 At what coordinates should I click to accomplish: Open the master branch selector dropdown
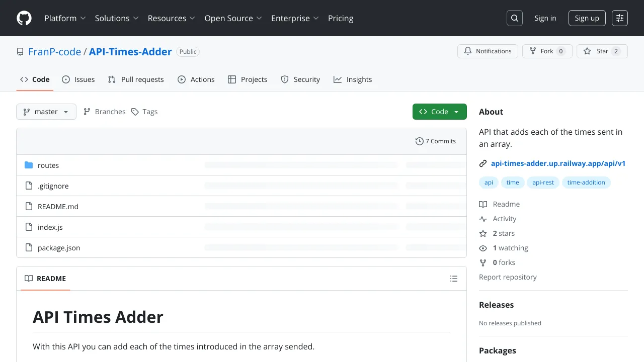click(46, 112)
